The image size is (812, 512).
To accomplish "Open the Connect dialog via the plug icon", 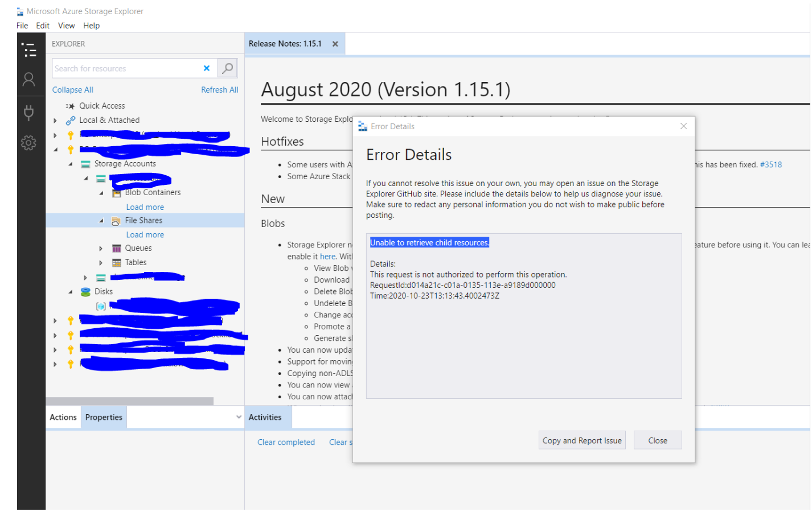I will [30, 112].
